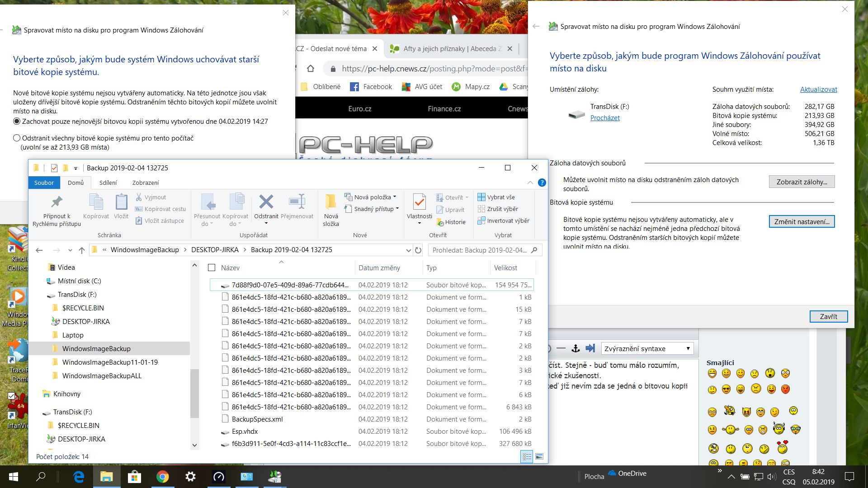The image size is (868, 488).
Task: Expand the Nová položka dropdown
Action: pos(395,197)
